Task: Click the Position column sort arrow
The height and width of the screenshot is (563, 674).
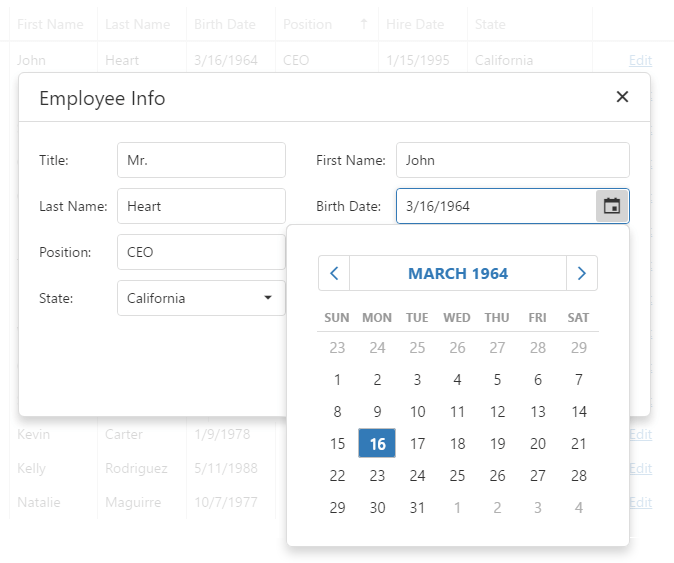Action: tap(363, 24)
